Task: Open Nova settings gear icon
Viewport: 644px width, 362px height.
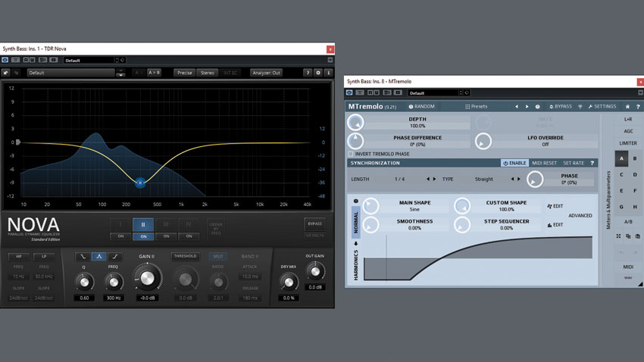Action: click(318, 73)
